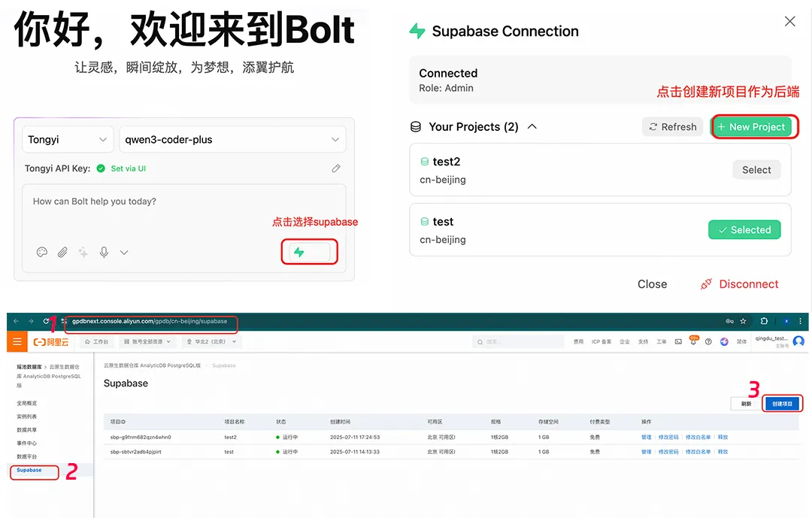Viewport: 812px width, 518px height.
Task: Click the password key icon in address bar
Action: 729,321
